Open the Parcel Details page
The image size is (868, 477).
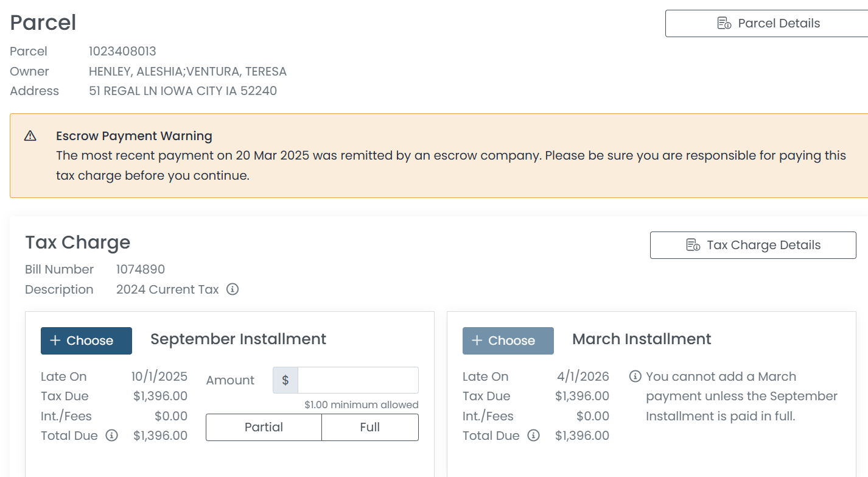pos(767,24)
